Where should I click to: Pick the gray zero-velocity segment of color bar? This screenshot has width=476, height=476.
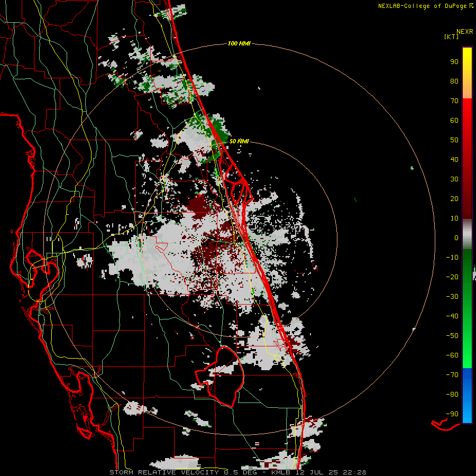pos(467,234)
